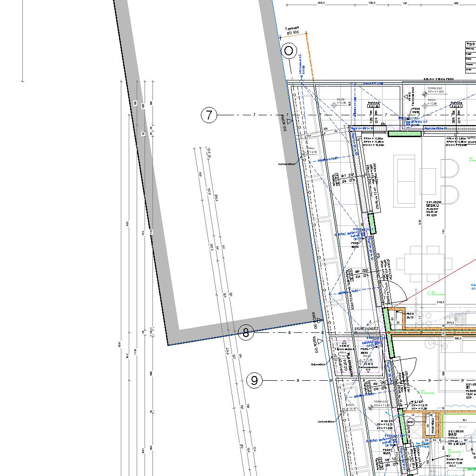Image resolution: width=476 pixels, height=476 pixels.
Task: Click the Terrasse BÜ 100 dimension label
Action: click(x=292, y=30)
